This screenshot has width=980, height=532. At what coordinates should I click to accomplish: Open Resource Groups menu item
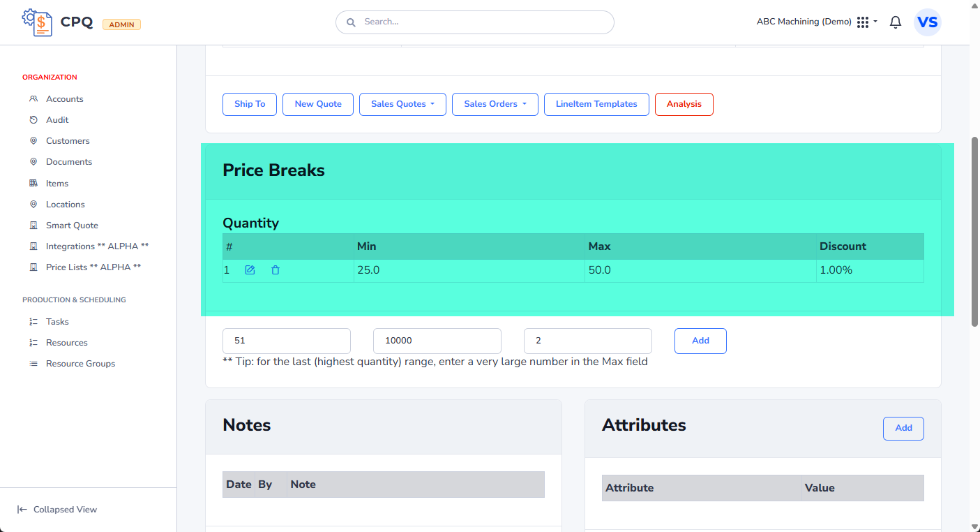tap(80, 364)
